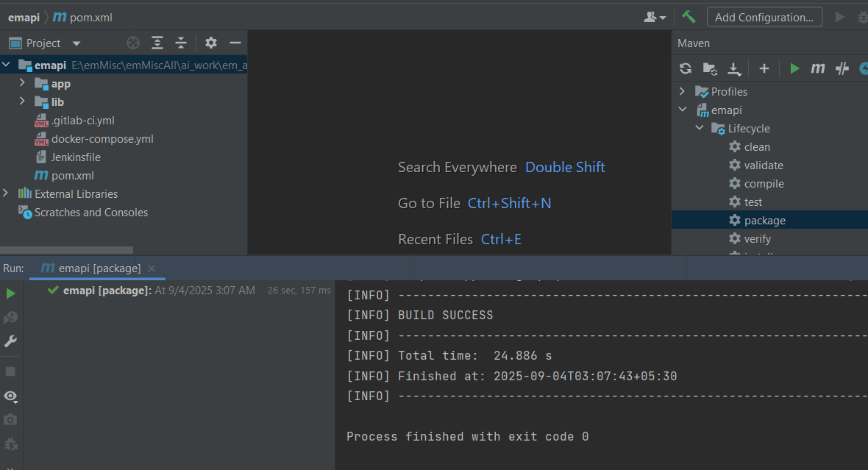868x470 pixels.
Task: Click the Rerun Failed Tests icon in Run sidebar
Action: click(x=10, y=317)
